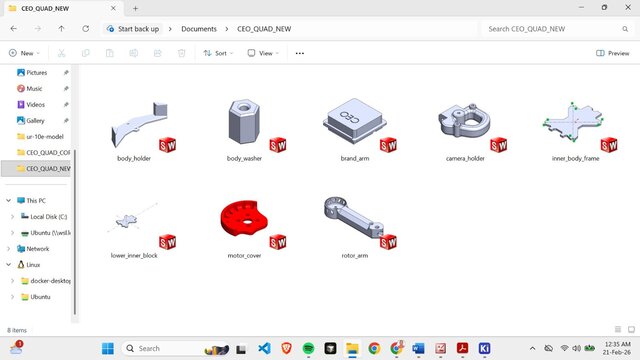Open the Task View taskbar icon
Image resolution: width=640 pixels, height=360 pixels.
point(241,349)
